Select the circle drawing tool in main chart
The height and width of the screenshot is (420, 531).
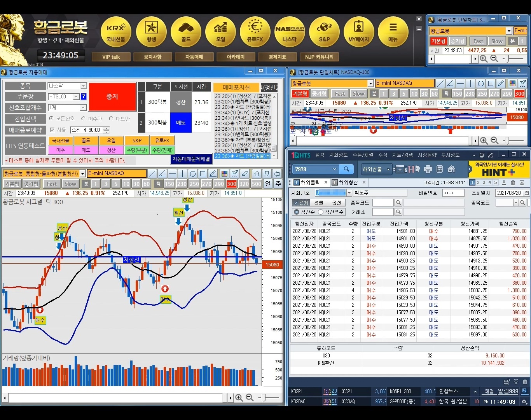(x=193, y=173)
